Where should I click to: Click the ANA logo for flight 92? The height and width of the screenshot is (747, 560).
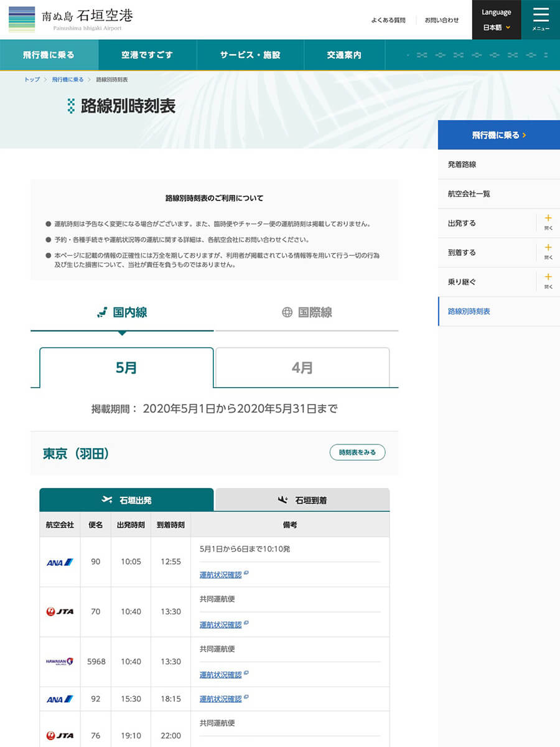tap(60, 699)
